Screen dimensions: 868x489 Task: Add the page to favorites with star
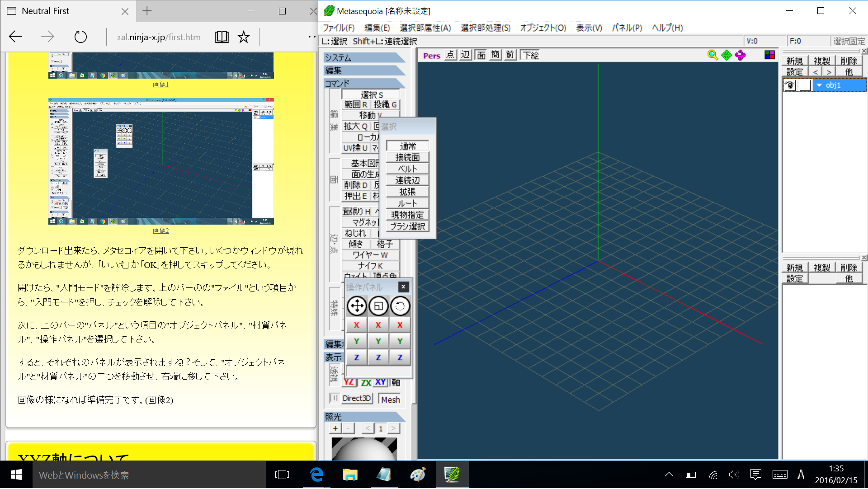244,37
